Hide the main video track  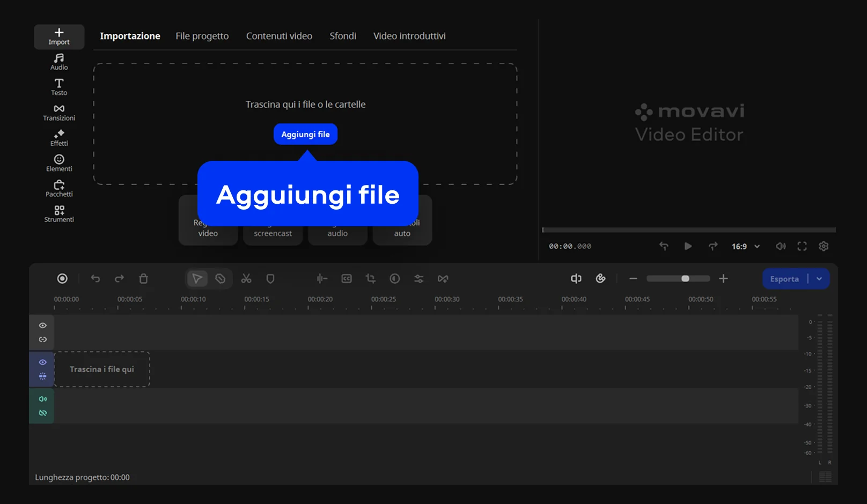coord(43,362)
